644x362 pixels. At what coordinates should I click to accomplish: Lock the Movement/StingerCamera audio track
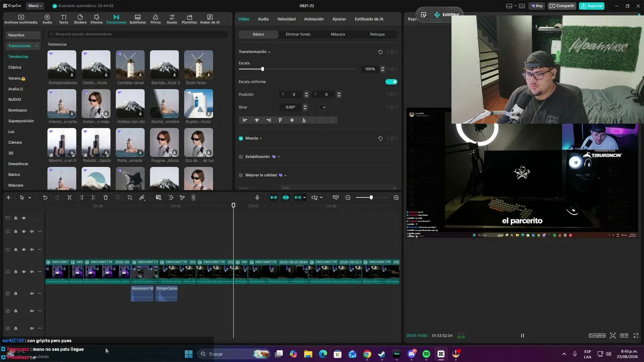16,293
